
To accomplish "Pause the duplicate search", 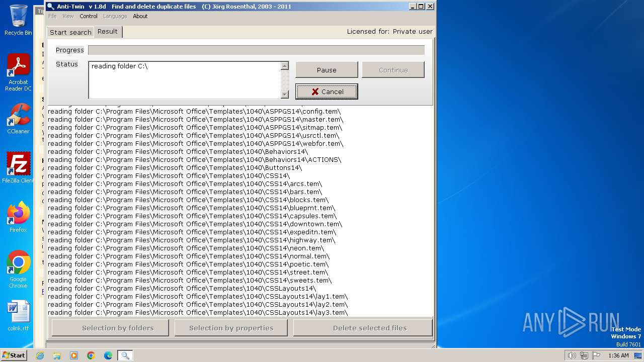I will tap(327, 70).
